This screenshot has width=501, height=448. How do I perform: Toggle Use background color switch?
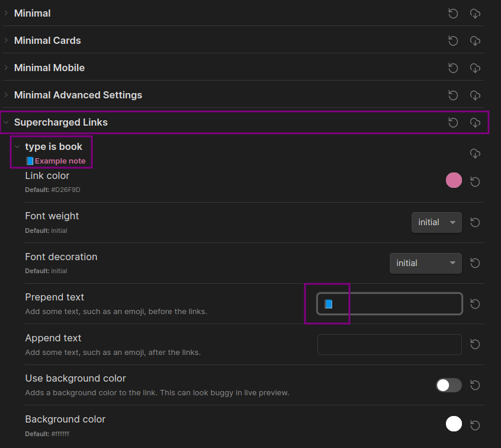(x=449, y=385)
